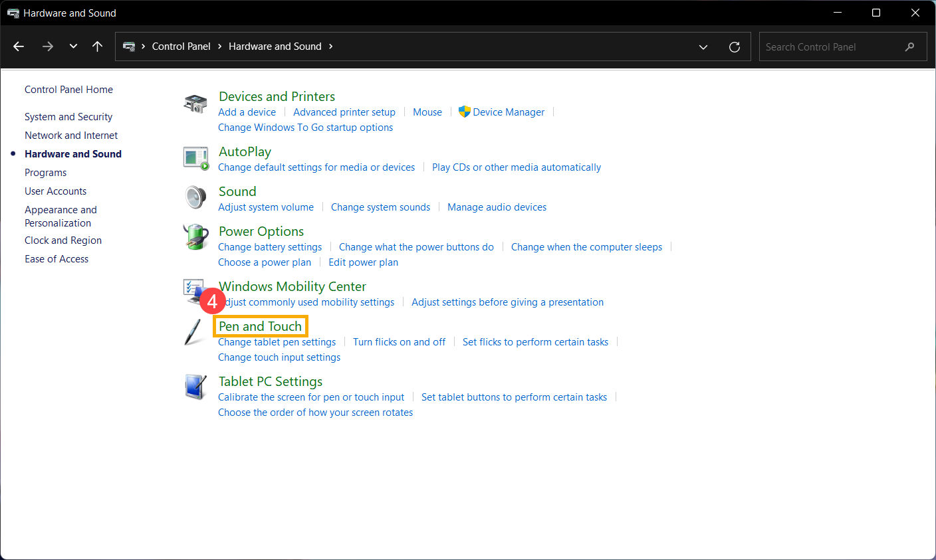This screenshot has width=936, height=560.
Task: Click Change battery settings
Action: coord(270,247)
